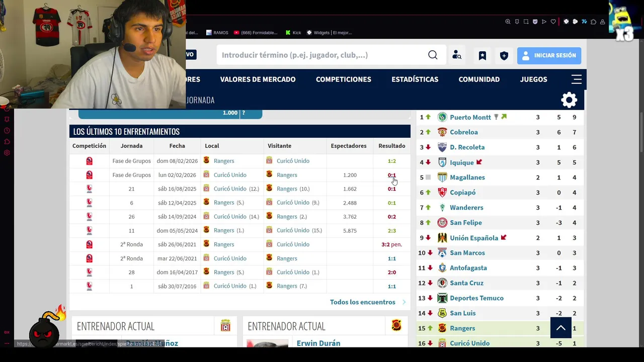Viewport: 644px width, 362px height.
Task: Click the Puerto Montt club crest in standings
Action: [x=442, y=117]
